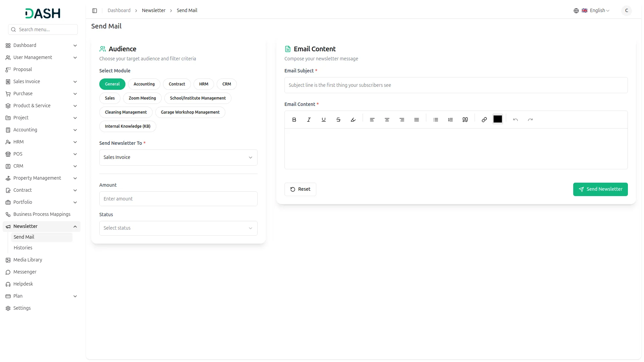Align email text to the right
The width and height of the screenshot is (644, 362).
pos(402,120)
